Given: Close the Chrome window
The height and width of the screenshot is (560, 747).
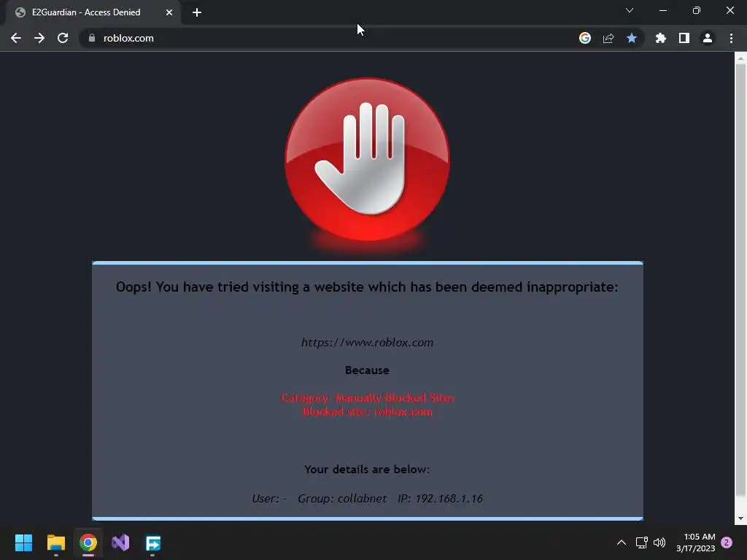Looking at the screenshot, I should pyautogui.click(x=729, y=10).
